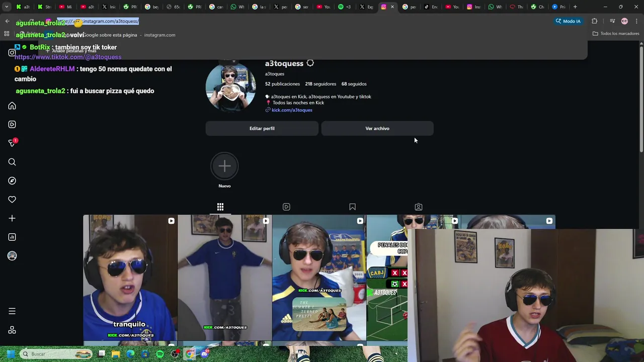
Task: Click the a3toquess username heading
Action: 284,63
